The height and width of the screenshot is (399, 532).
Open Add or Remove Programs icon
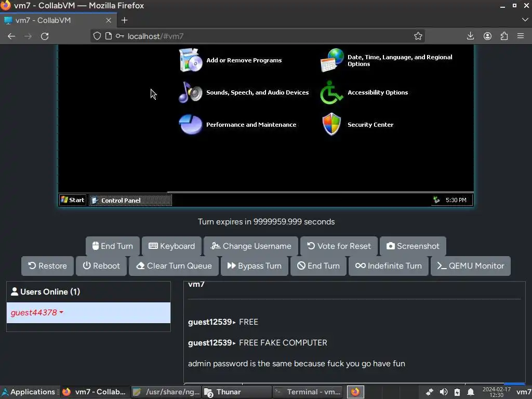(x=190, y=60)
